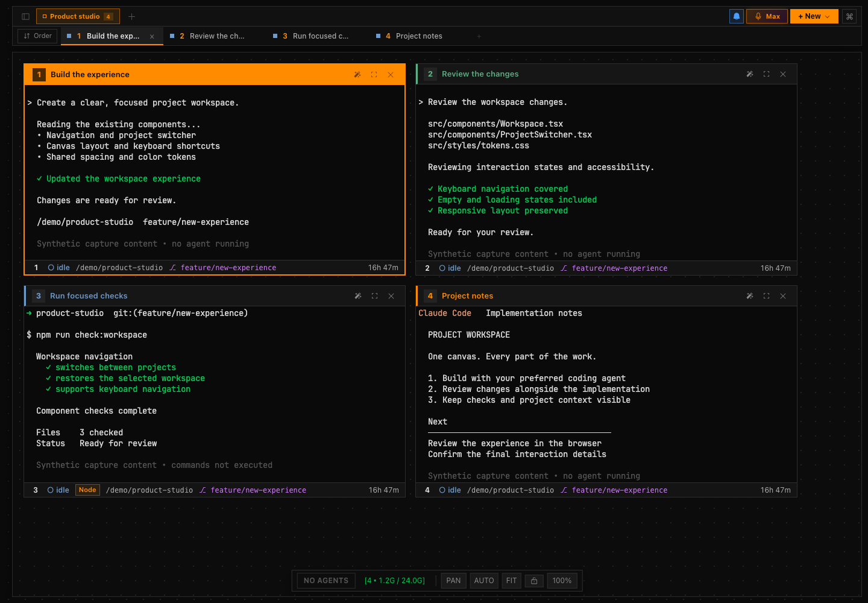Click idle status circle in panel 4 footer
Image resolution: width=868 pixels, height=603 pixels.
coord(442,490)
